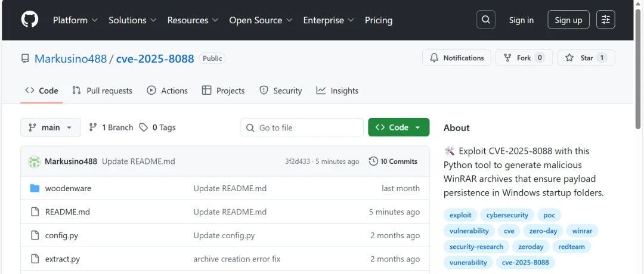Expand the Open Source menu

(261, 20)
